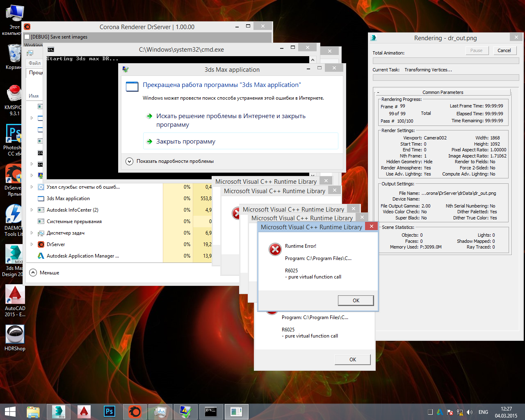
Task: Show problem details (Показать подробности проблемы)
Action: click(x=169, y=161)
